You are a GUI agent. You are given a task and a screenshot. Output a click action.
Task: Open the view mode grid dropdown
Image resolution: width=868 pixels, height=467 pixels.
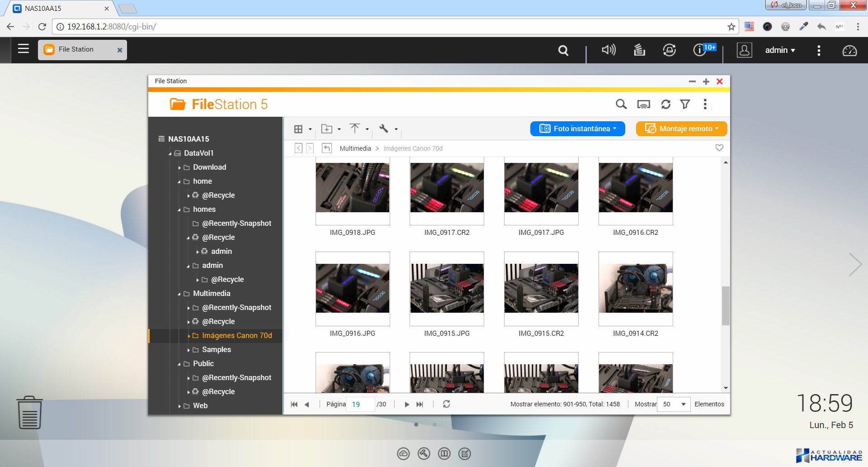[x=298, y=129]
